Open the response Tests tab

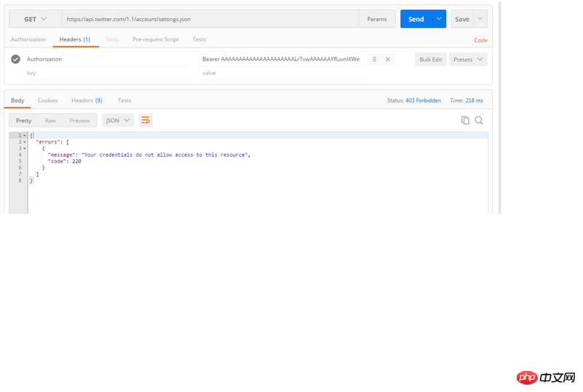pyautogui.click(x=125, y=101)
